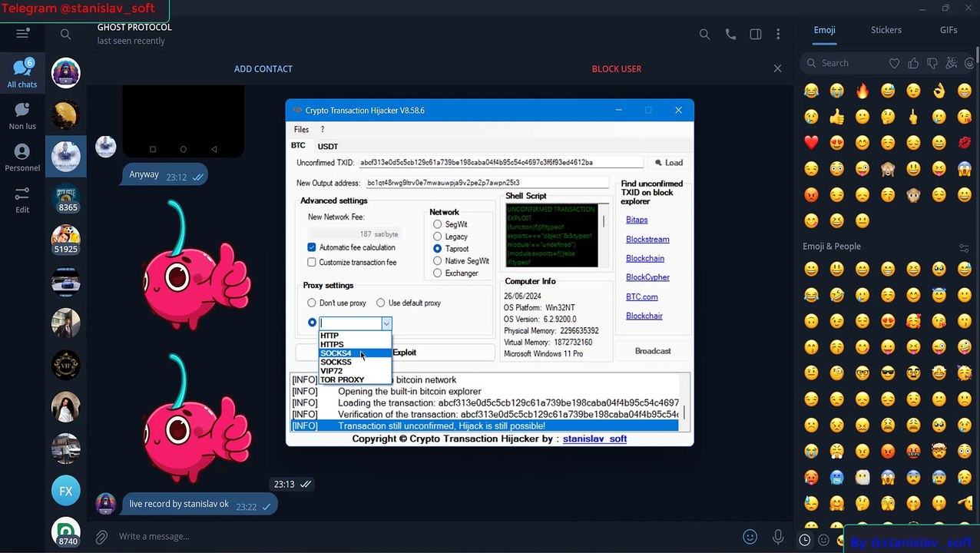Pick SOCKS4 from proxy list
Screen dimensions: 980x553
pyautogui.click(x=355, y=353)
